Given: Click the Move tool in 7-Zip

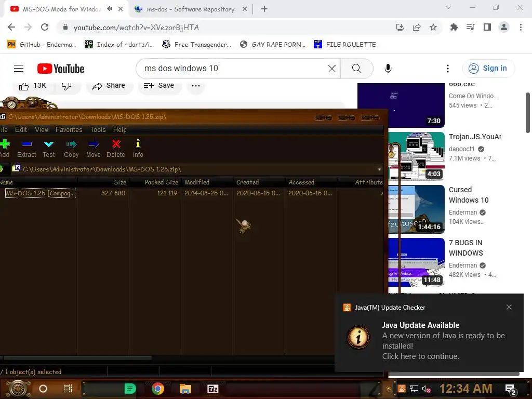Looking at the screenshot, I should pos(94,149).
